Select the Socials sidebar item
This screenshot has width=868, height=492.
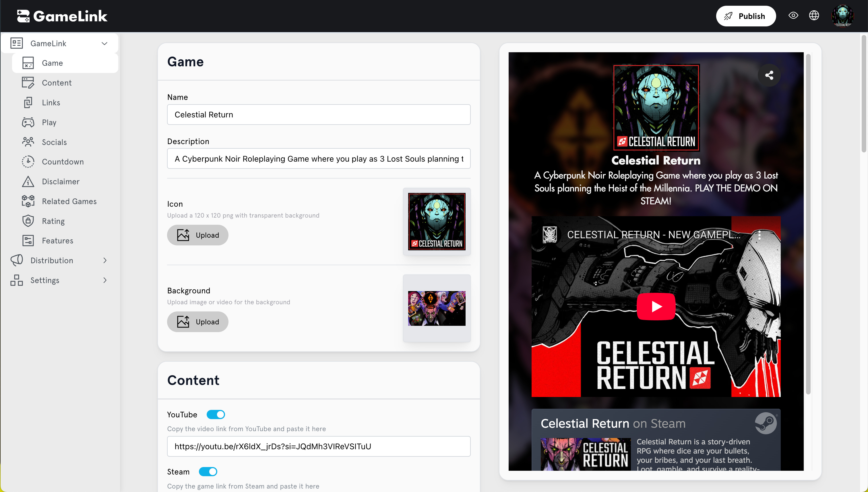click(x=54, y=142)
